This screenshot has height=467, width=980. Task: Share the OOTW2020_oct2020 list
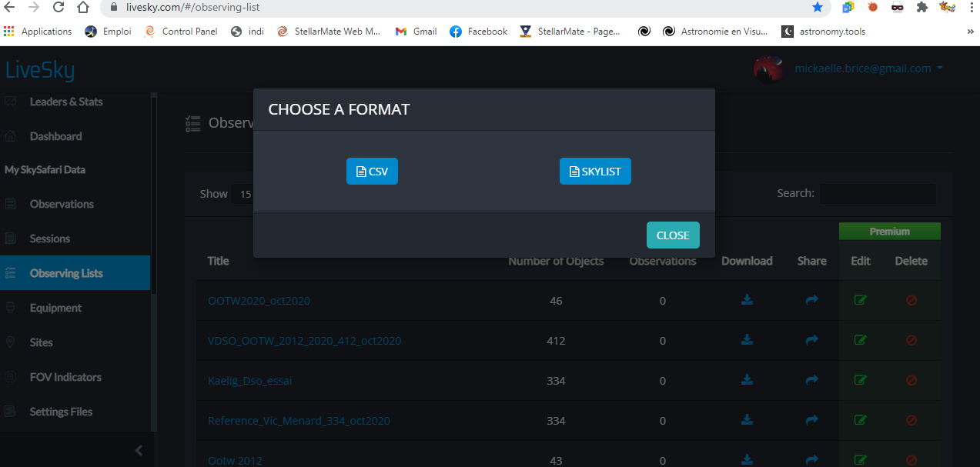click(x=811, y=300)
